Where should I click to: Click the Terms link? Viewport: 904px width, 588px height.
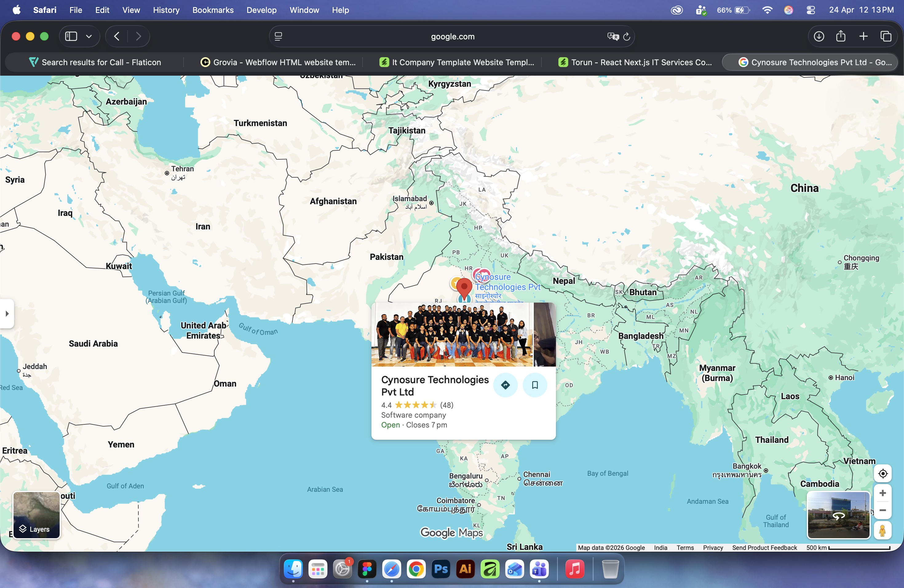point(685,547)
